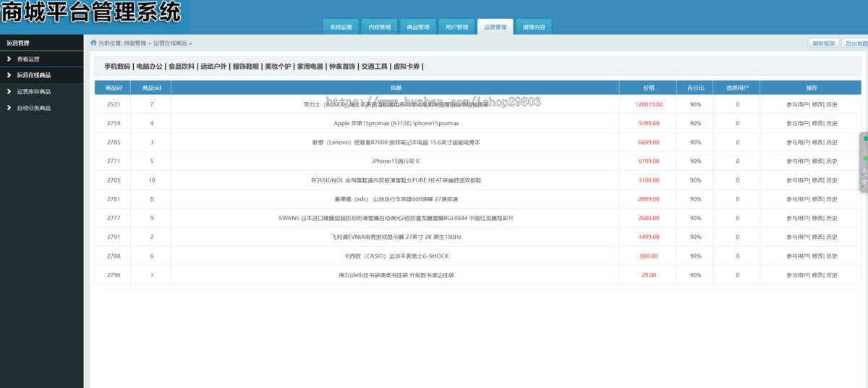Click price 29.00
The image size is (868, 388).
pos(649,275)
